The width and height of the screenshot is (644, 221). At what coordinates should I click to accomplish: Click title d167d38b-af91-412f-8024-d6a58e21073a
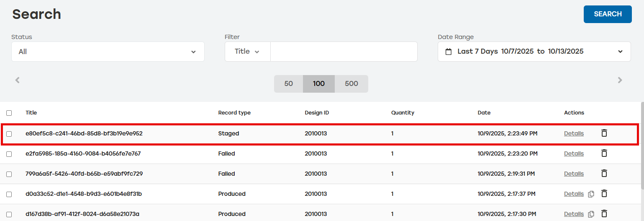click(82, 214)
